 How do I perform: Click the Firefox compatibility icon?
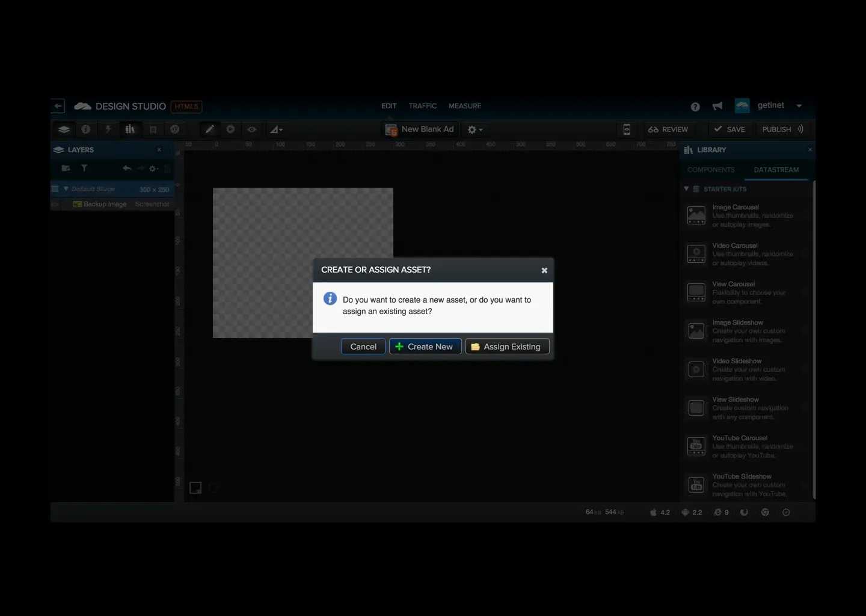[x=744, y=513]
